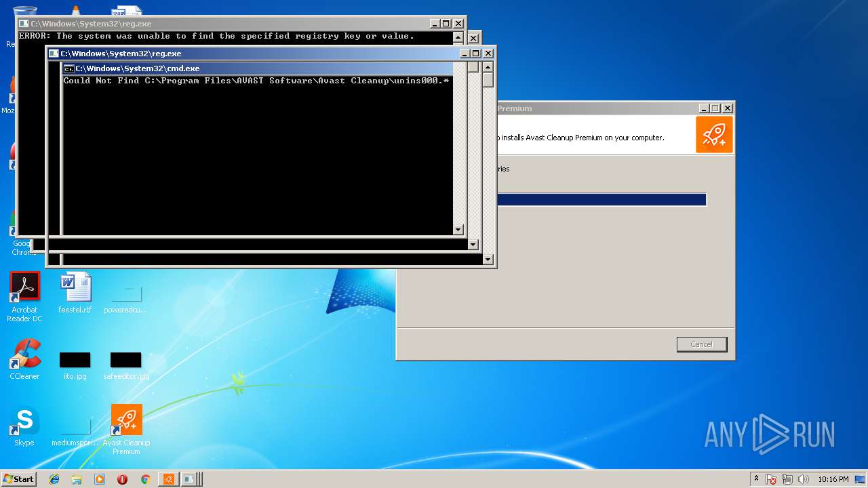Open Avast Cleanup Premium desktop shortcut
This screenshot has height=488, width=868.
[x=126, y=429]
